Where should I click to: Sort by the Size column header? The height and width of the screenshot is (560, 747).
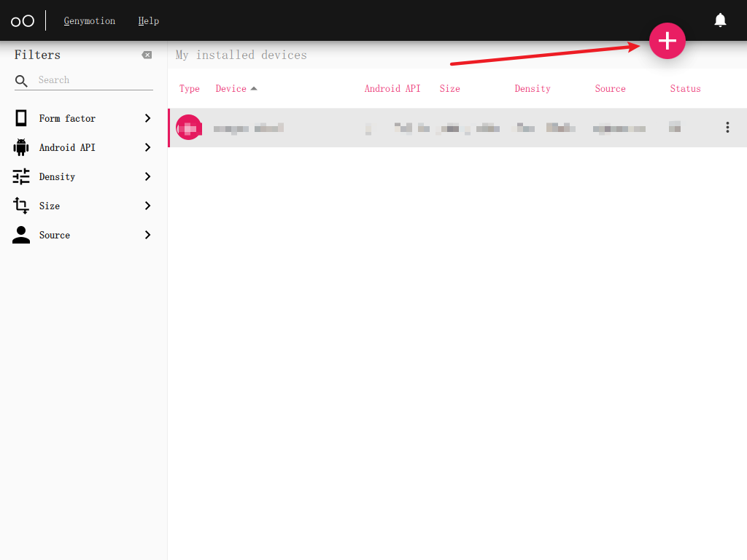449,88
